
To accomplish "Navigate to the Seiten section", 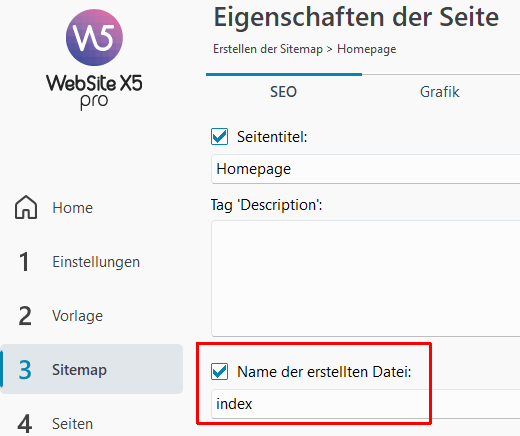I will pos(72,424).
